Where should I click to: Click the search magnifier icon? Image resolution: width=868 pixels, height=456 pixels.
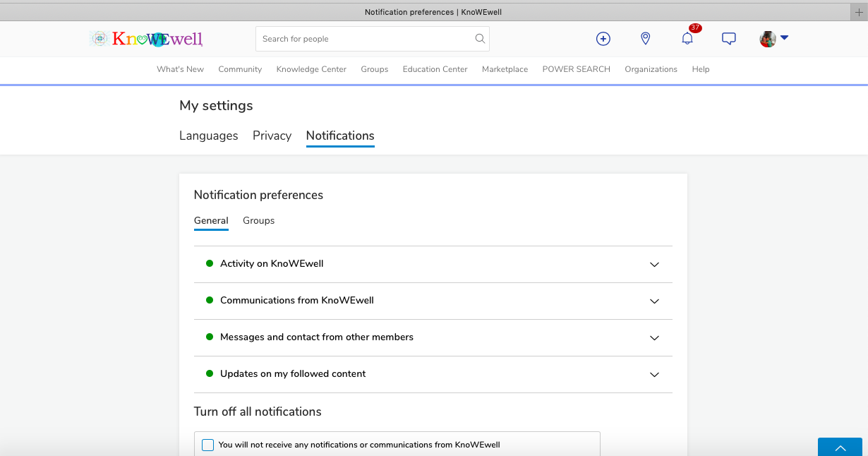point(480,39)
